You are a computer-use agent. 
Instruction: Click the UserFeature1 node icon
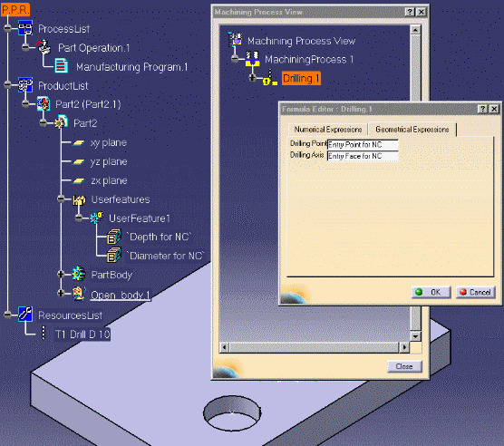(96, 218)
